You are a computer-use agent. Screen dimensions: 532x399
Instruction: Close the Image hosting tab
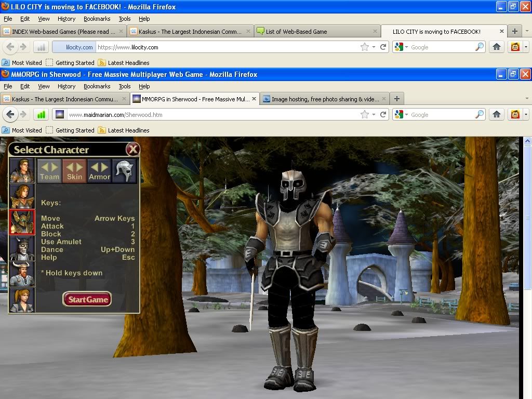(x=384, y=99)
